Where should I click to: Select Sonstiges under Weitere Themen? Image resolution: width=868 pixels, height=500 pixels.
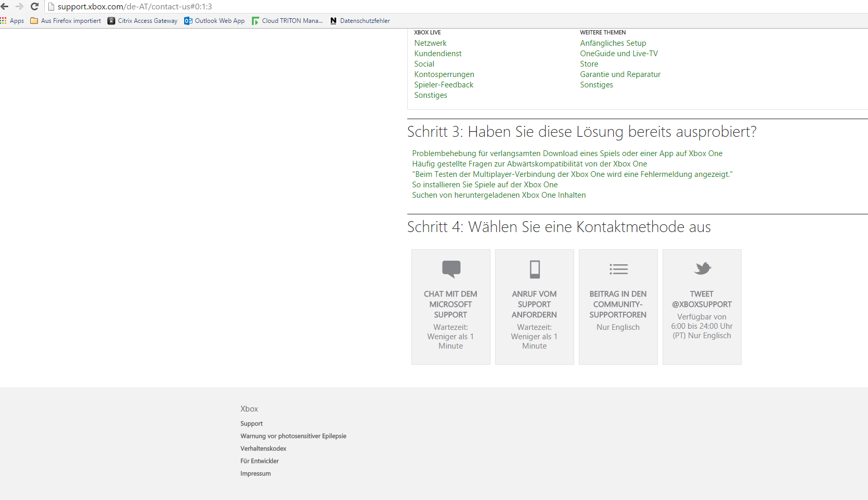[x=597, y=85]
